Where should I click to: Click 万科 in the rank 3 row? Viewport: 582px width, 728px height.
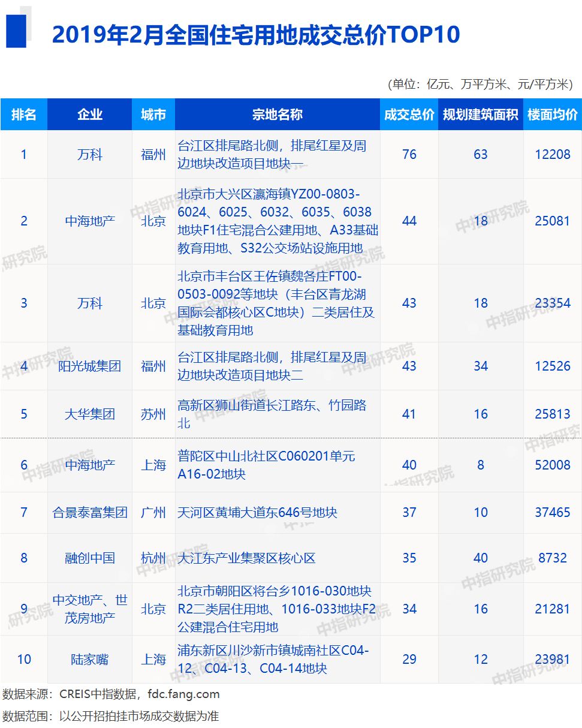(x=90, y=303)
